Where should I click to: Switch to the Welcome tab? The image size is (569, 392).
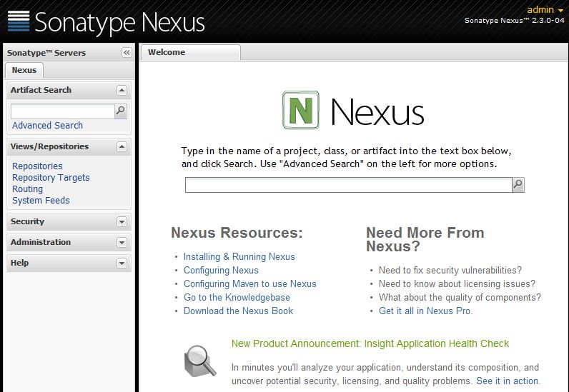coord(191,53)
